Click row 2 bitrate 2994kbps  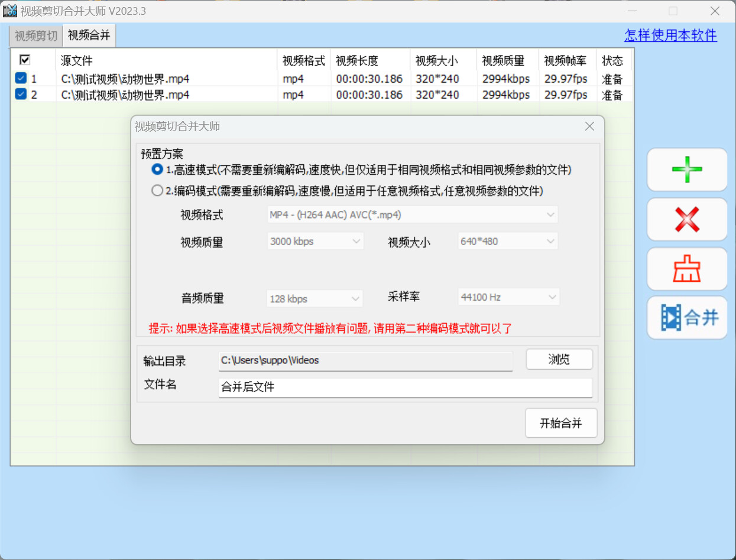coord(506,95)
